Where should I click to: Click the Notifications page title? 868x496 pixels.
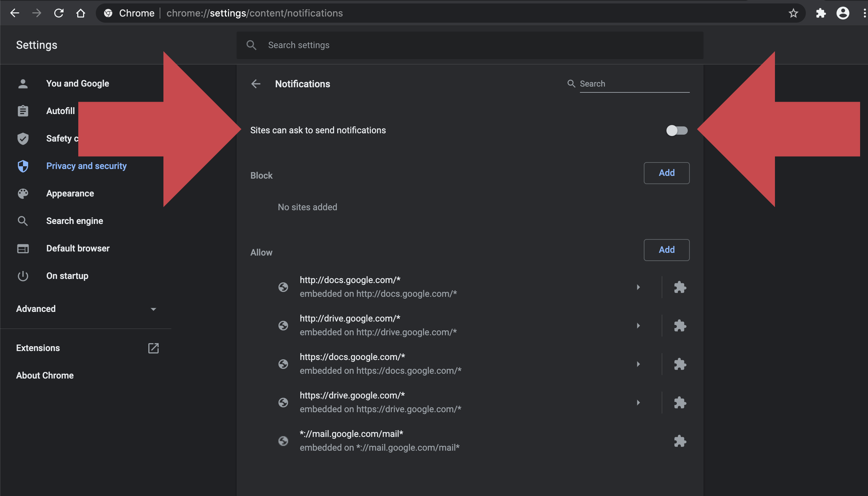[302, 84]
